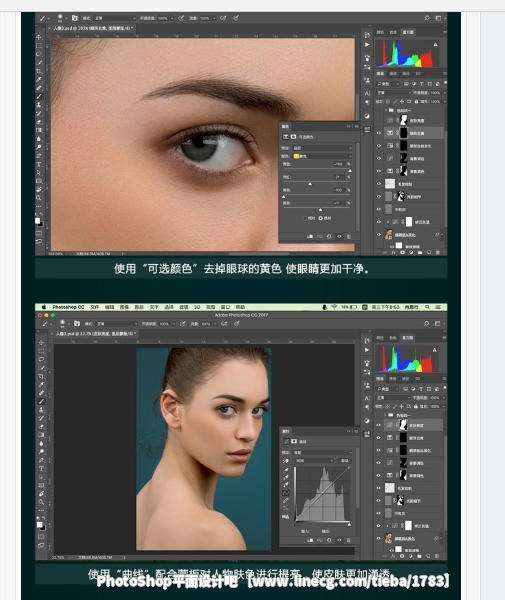This screenshot has width=505, height=600.
Task: Click white point eyedropper in Curves panel
Action: point(286,485)
